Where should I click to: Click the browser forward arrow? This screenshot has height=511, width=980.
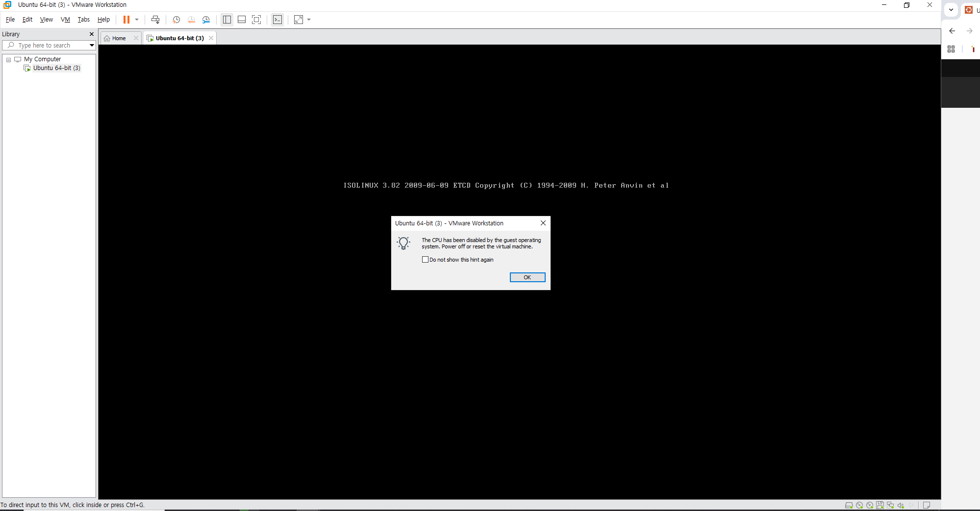pyautogui.click(x=969, y=31)
